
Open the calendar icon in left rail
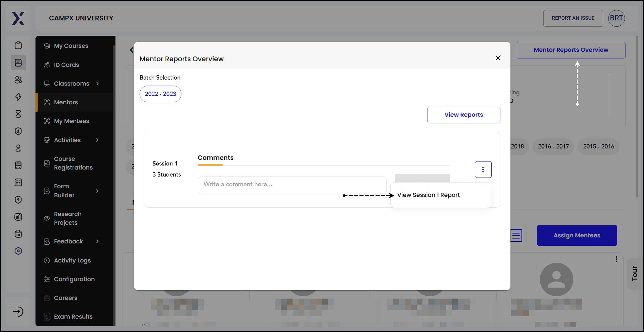[x=18, y=234]
